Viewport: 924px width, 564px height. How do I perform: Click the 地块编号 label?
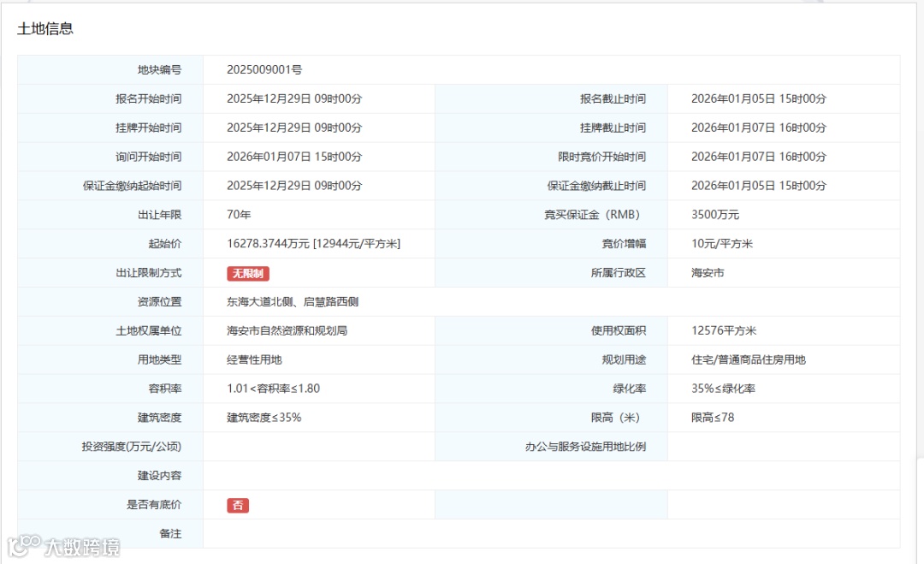tap(160, 69)
